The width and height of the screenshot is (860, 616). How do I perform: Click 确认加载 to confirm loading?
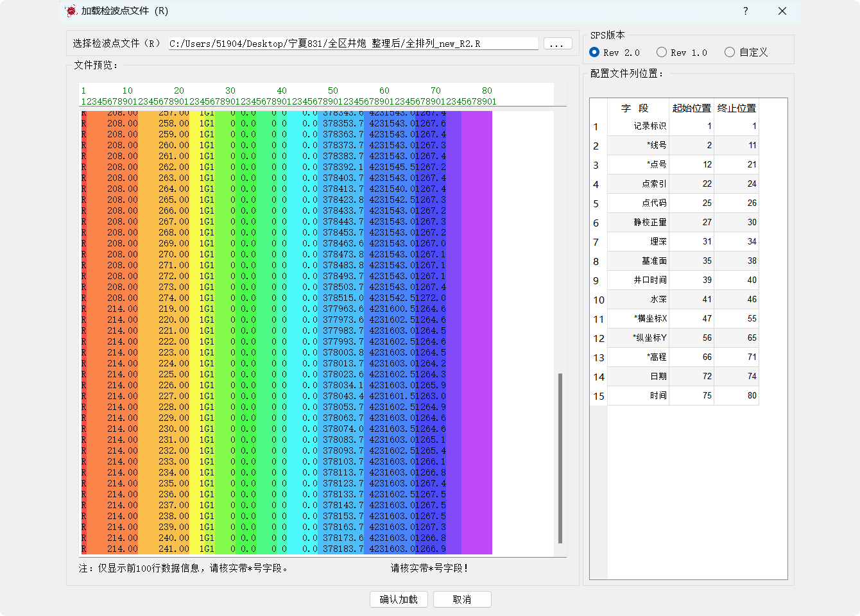tap(399, 599)
